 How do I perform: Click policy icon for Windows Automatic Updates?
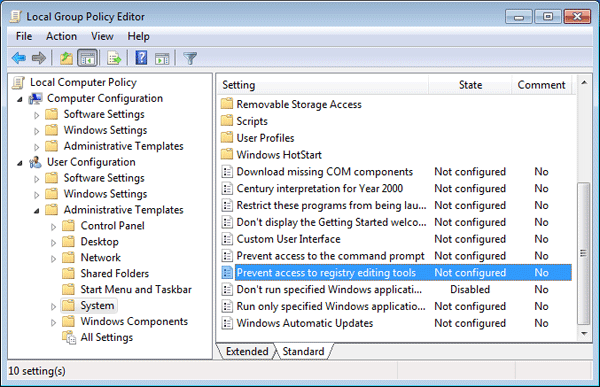pyautogui.click(x=227, y=323)
